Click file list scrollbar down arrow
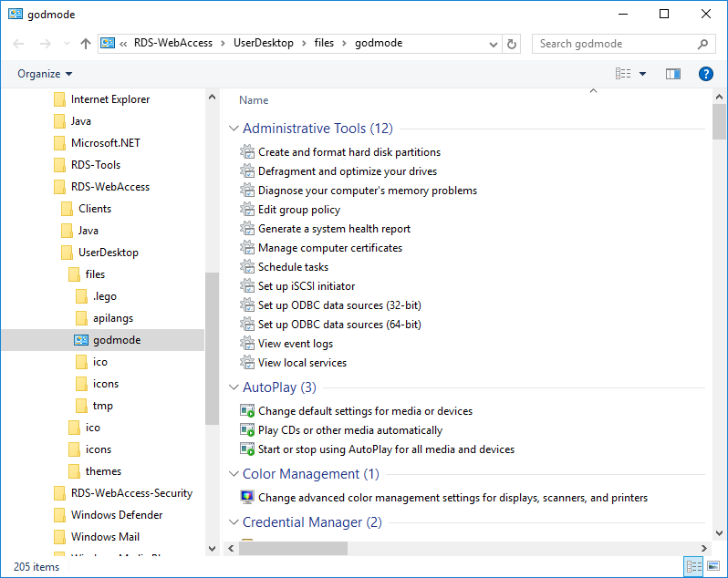728x578 pixels. tap(719, 533)
